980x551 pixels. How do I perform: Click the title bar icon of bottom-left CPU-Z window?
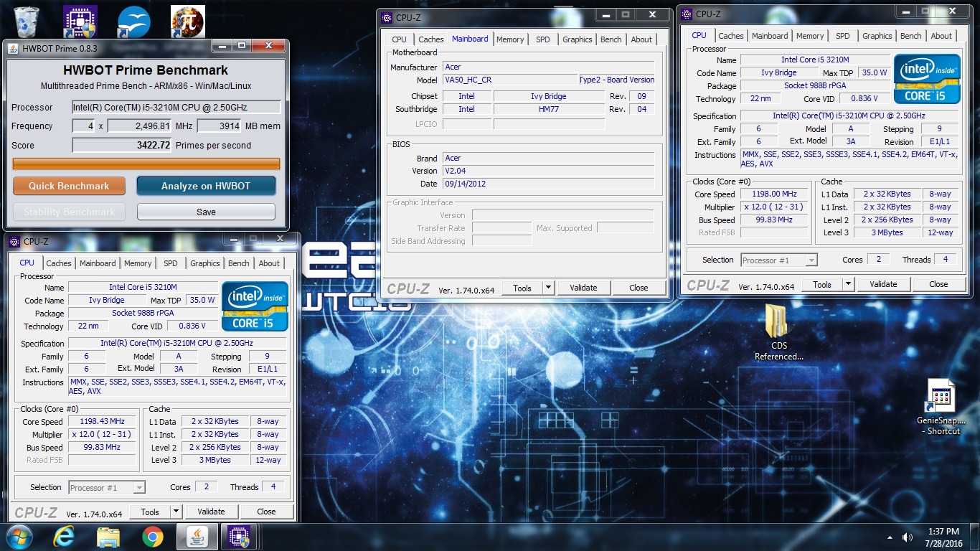coord(15,241)
